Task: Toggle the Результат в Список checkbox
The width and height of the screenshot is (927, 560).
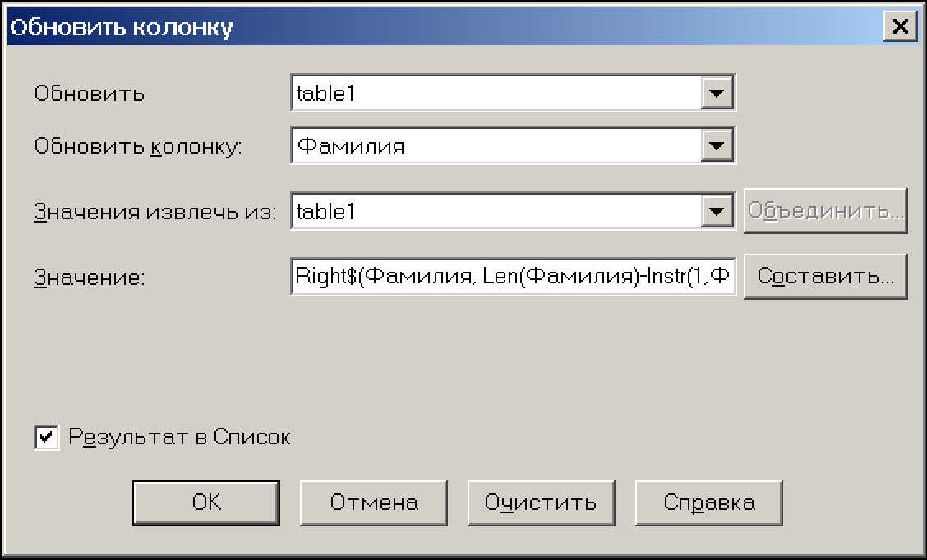Action: pyautogui.click(x=47, y=438)
